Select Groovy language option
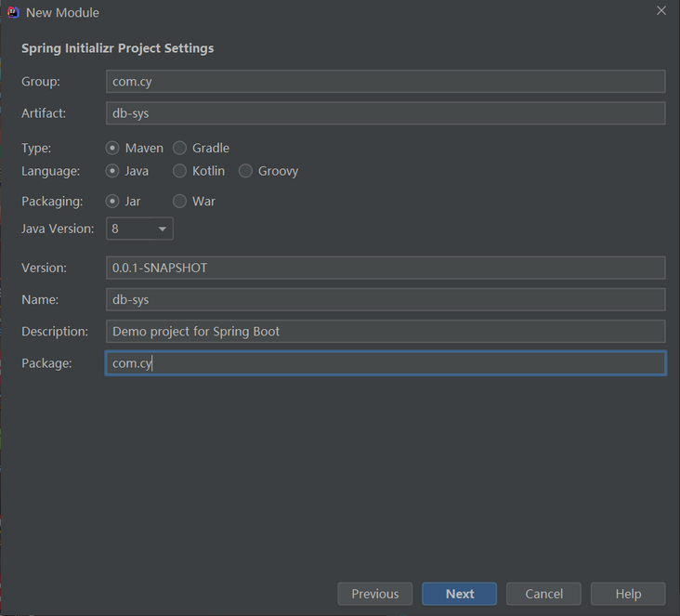The width and height of the screenshot is (680, 616). click(245, 171)
